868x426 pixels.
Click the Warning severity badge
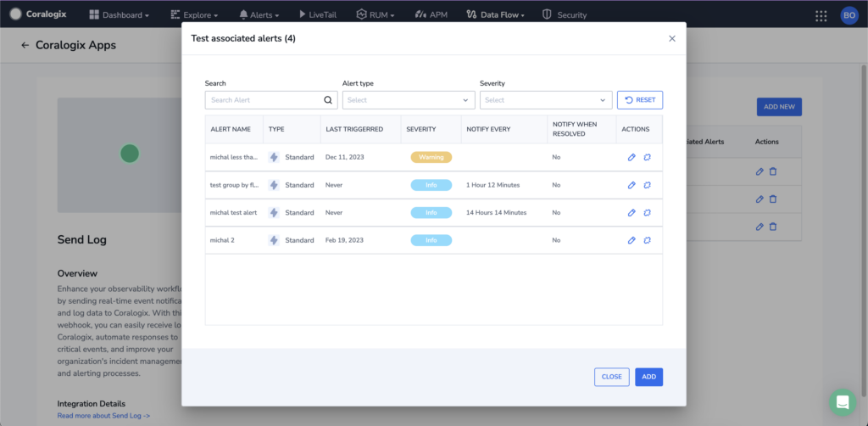tap(431, 157)
